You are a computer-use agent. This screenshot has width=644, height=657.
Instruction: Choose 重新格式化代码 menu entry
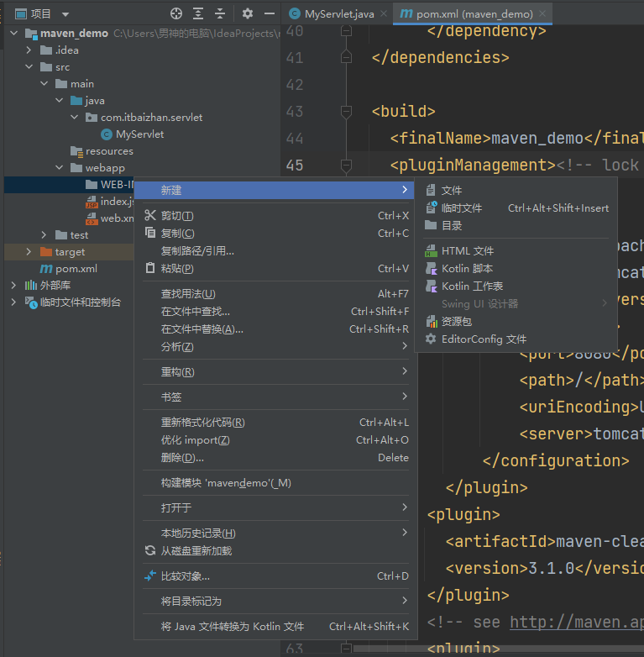(x=275, y=423)
